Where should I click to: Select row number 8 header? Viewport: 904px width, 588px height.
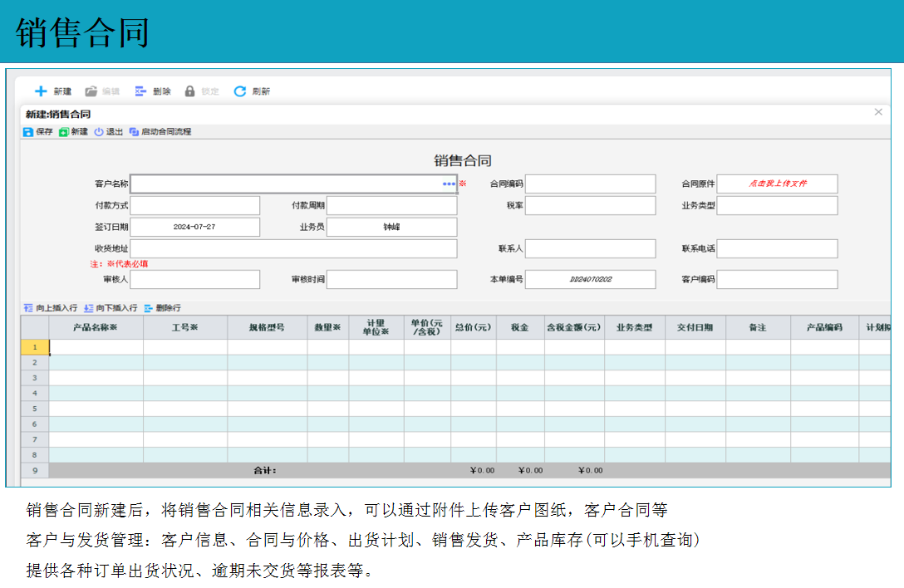[35, 455]
